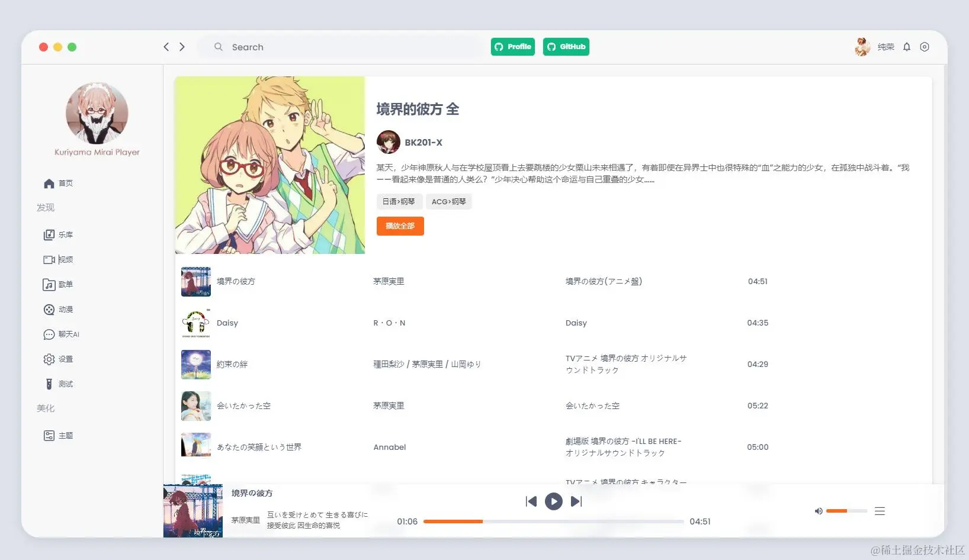Open the 聊天AI chat assistant
Viewport: 969px width, 560px height.
click(67, 334)
